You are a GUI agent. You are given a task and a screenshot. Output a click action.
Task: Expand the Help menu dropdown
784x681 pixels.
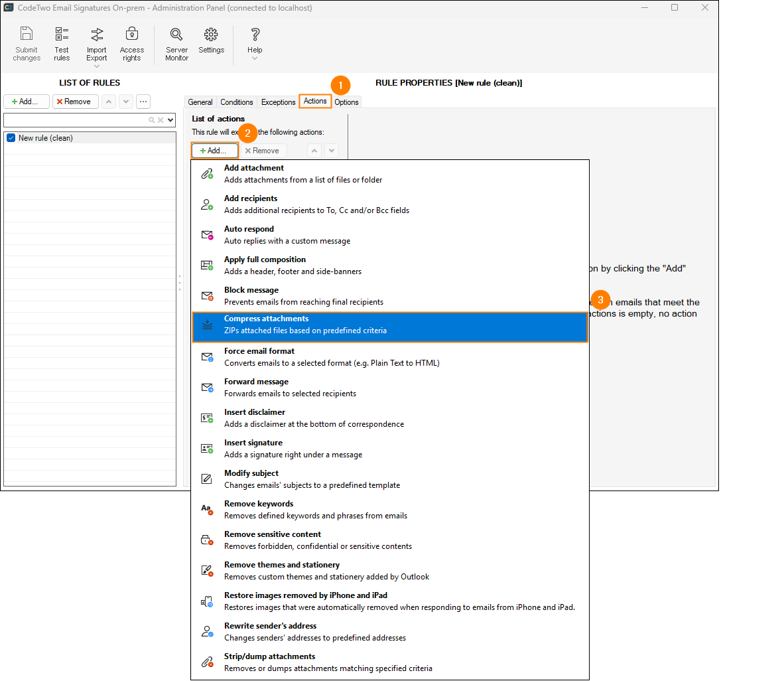tap(255, 58)
